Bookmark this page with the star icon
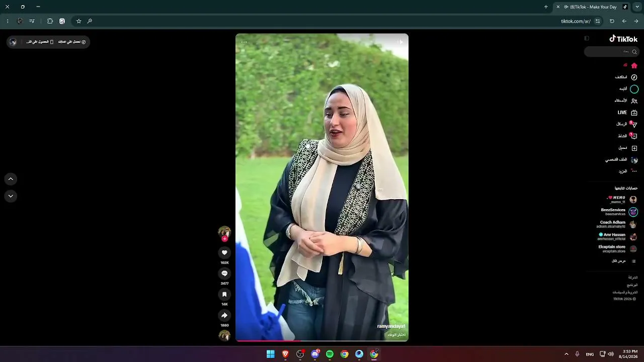Screen dimensions: 644x362 [x=78, y=21]
